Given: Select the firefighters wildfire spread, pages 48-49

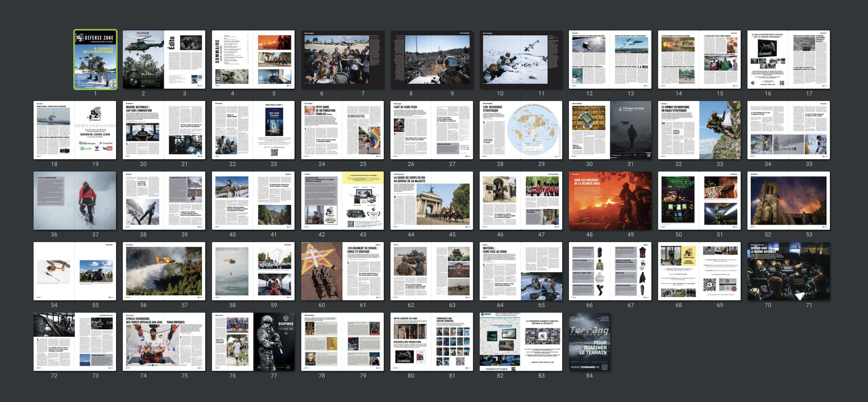Looking at the screenshot, I should tap(610, 201).
